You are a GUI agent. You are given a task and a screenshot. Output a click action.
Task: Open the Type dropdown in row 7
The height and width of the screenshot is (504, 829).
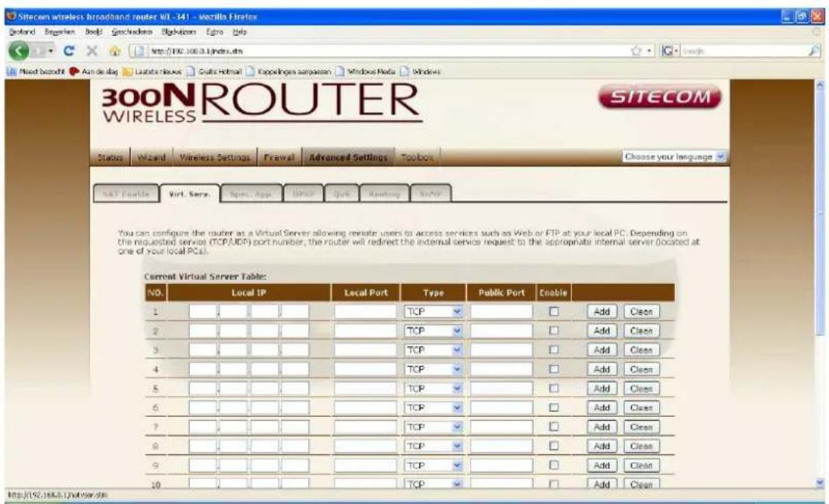[x=434, y=427]
